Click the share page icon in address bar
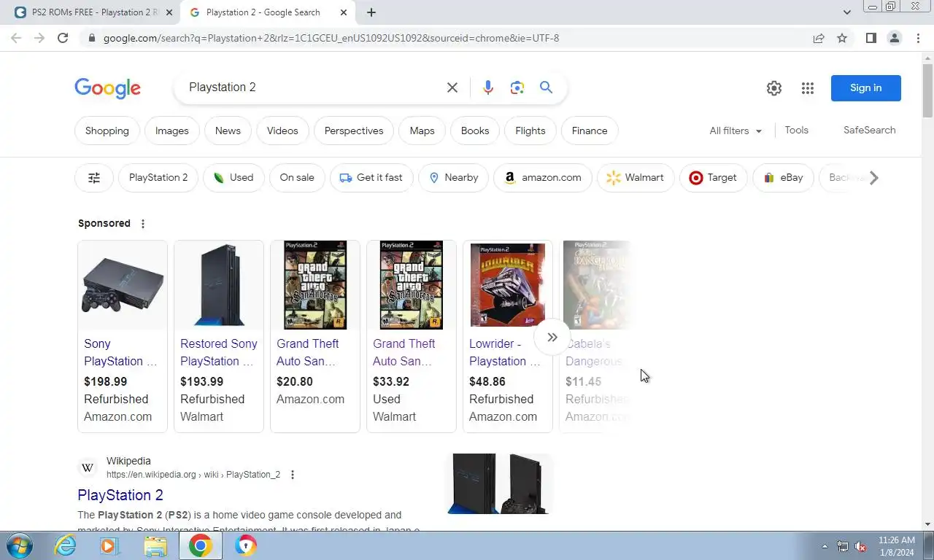 pos(819,38)
